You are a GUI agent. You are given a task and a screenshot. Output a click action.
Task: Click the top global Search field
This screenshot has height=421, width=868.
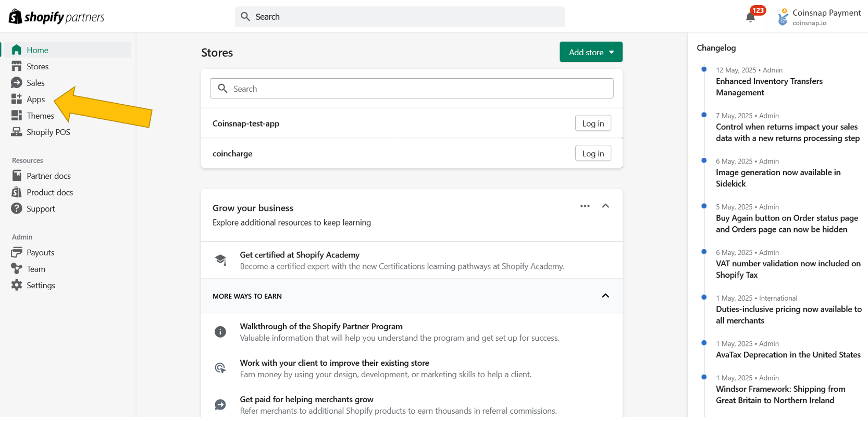tap(400, 17)
